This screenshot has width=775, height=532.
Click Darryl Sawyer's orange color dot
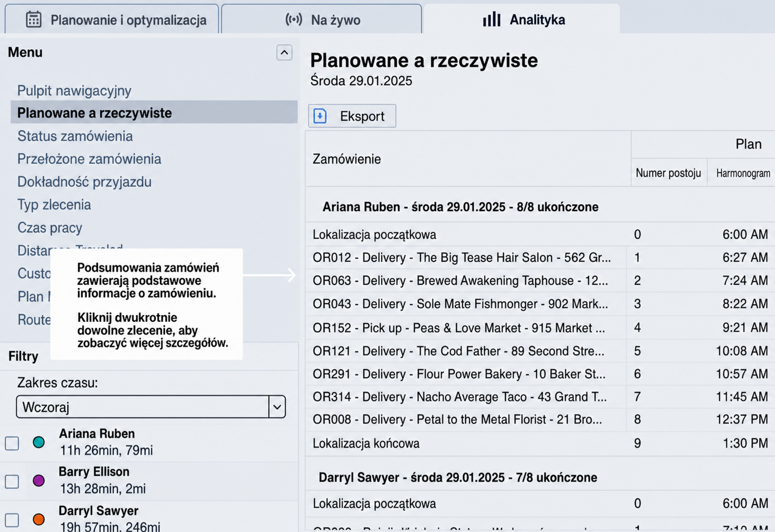[x=39, y=519]
